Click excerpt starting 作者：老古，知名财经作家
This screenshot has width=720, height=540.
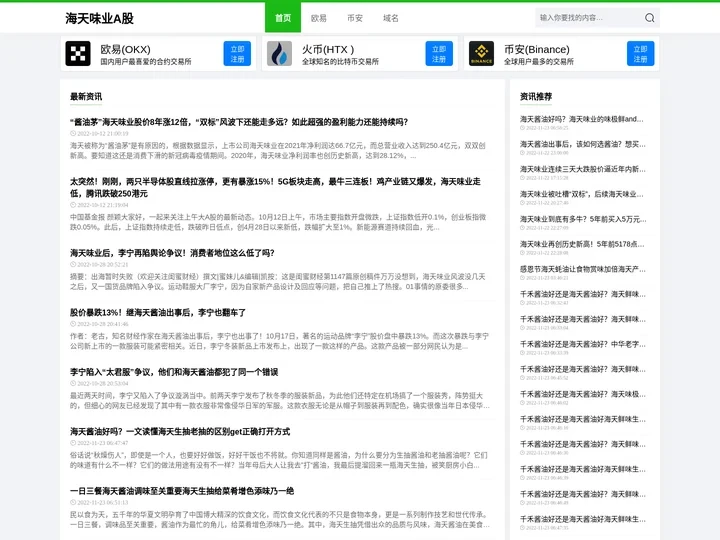click(x=279, y=341)
